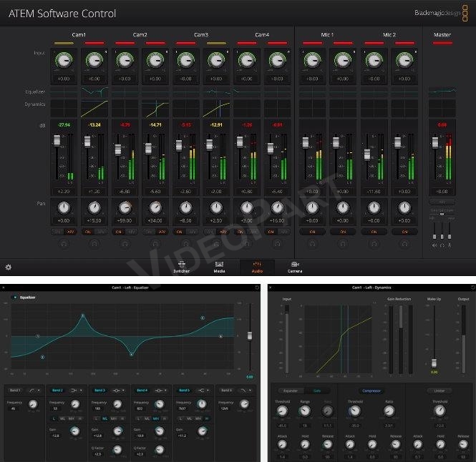Screen dimensions: 476x462
Task: Solo Cam4 right channel headphone icon
Action: tap(277, 244)
